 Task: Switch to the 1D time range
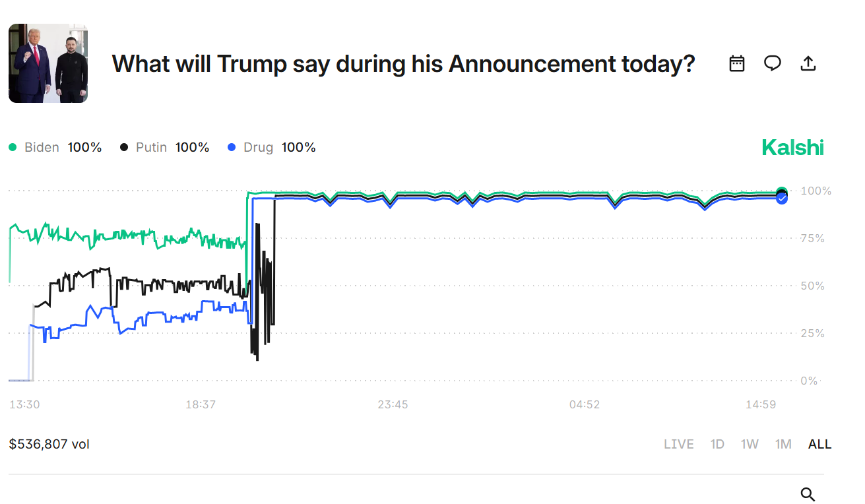(717, 444)
